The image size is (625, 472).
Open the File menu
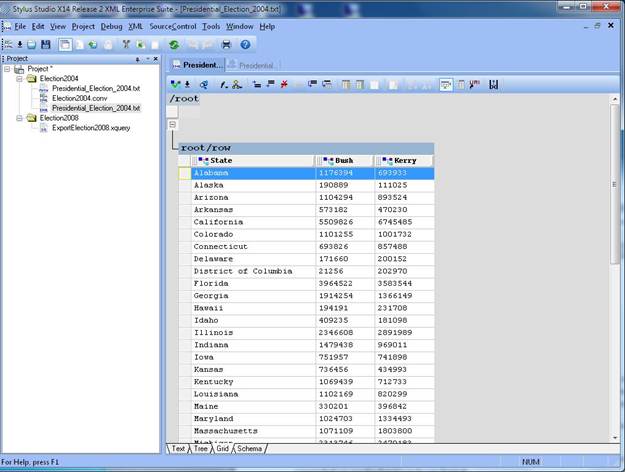pos(20,26)
